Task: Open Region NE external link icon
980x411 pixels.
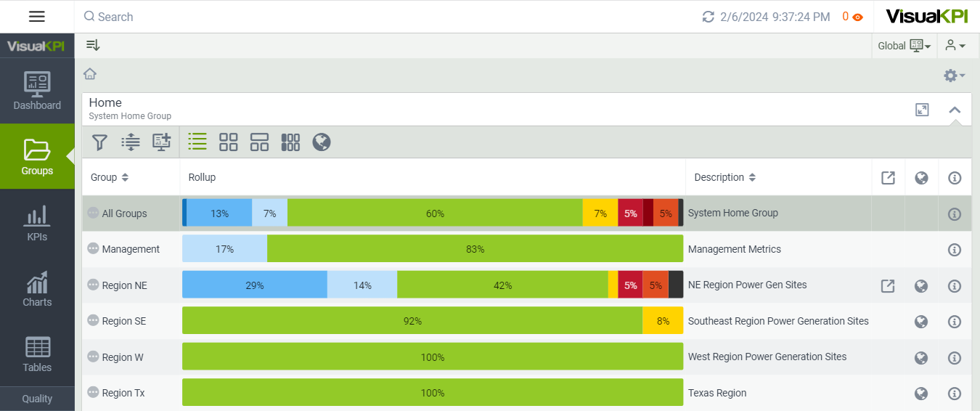Action: point(888,286)
